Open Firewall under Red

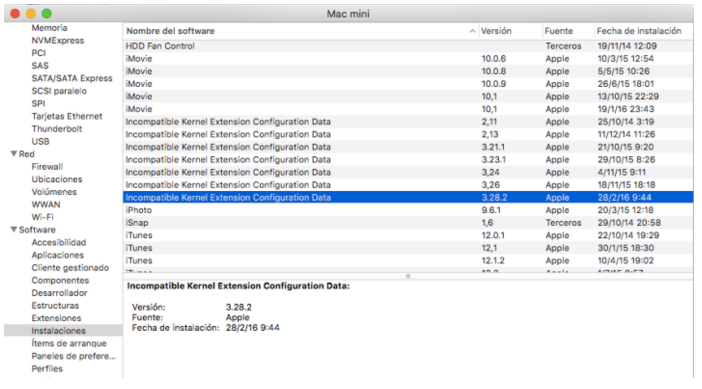click(x=47, y=167)
